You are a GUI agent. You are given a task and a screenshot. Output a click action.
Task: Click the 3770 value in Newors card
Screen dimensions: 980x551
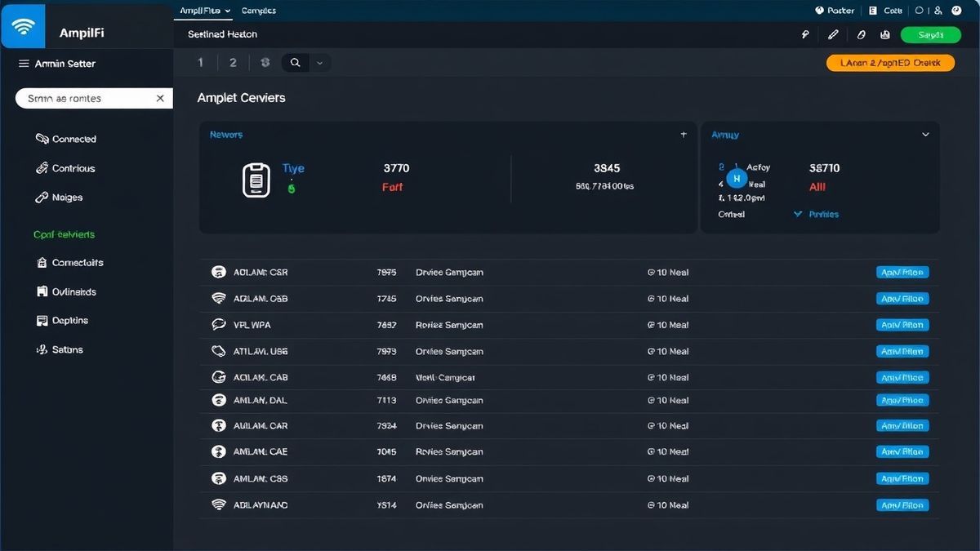(x=396, y=168)
